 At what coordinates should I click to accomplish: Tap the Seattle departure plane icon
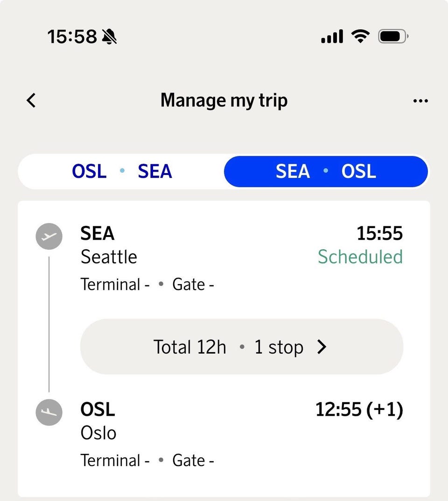[49, 236]
